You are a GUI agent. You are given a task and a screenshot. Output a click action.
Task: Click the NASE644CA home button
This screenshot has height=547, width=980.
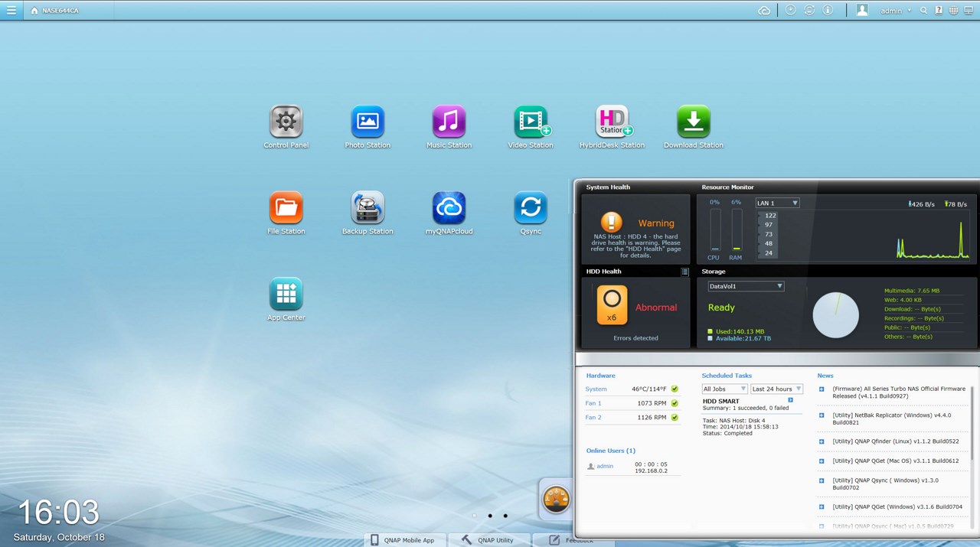pos(54,11)
